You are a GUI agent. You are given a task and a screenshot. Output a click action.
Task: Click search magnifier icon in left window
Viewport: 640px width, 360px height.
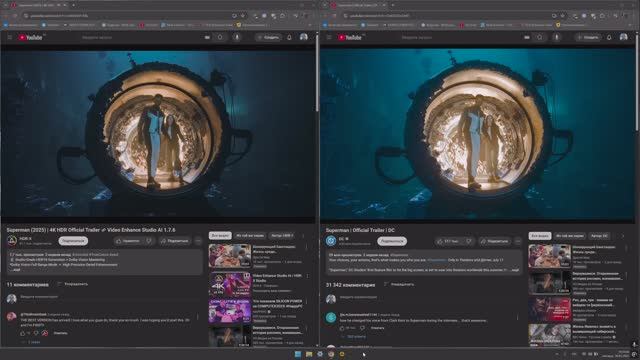pyautogui.click(x=220, y=38)
